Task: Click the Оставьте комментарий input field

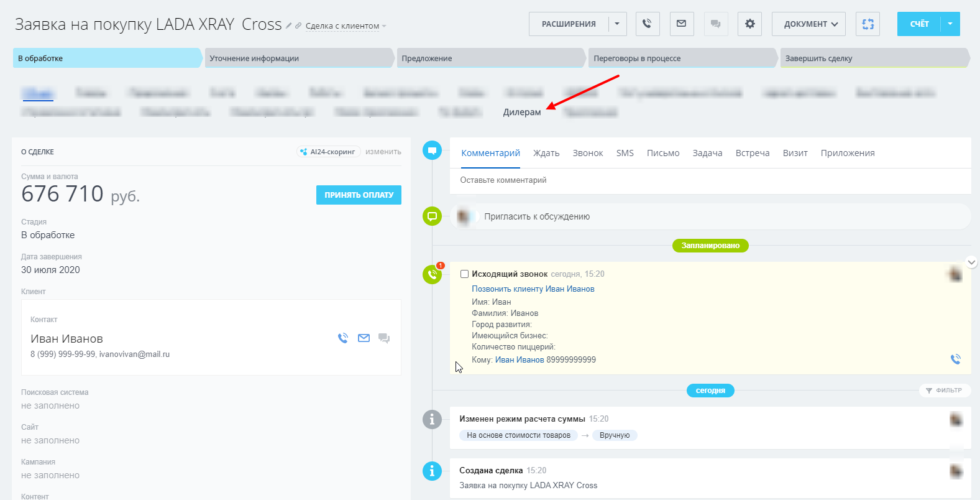Action: click(x=710, y=180)
